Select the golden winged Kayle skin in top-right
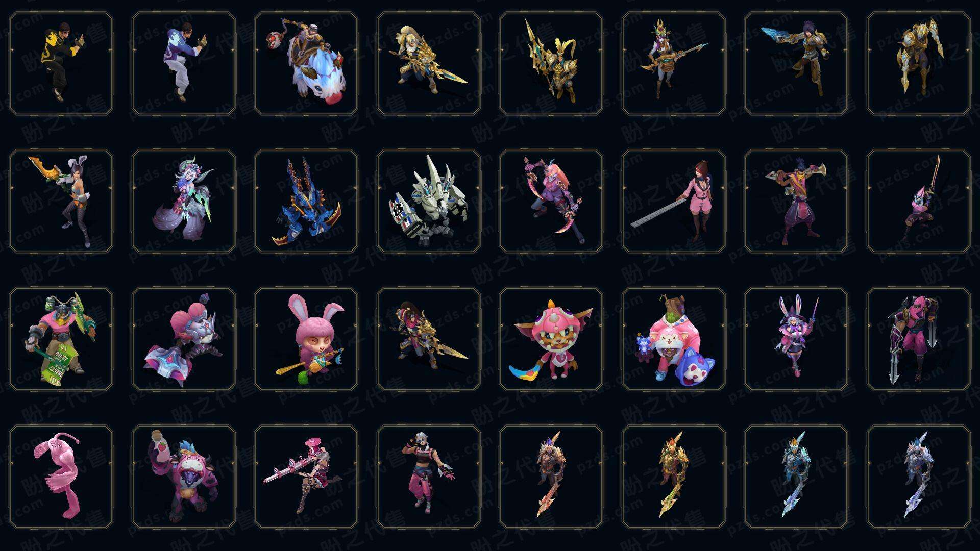Image resolution: width=980 pixels, height=551 pixels. pyautogui.click(x=919, y=64)
